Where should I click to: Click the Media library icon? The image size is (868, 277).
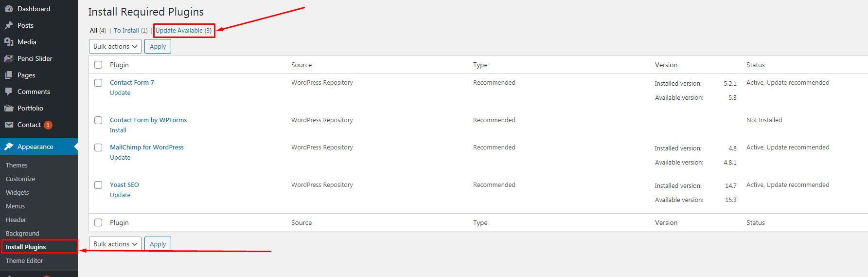coord(9,42)
